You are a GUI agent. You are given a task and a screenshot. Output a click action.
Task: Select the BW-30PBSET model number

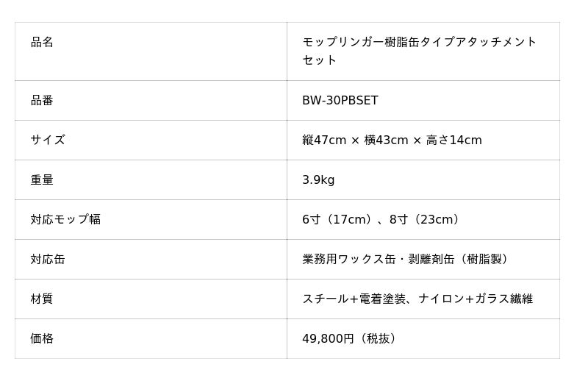click(340, 101)
